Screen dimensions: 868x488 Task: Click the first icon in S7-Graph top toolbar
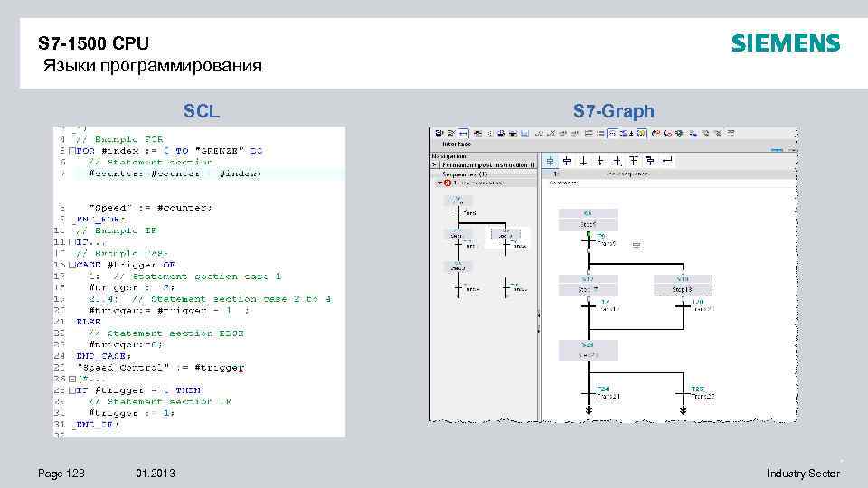(x=439, y=134)
